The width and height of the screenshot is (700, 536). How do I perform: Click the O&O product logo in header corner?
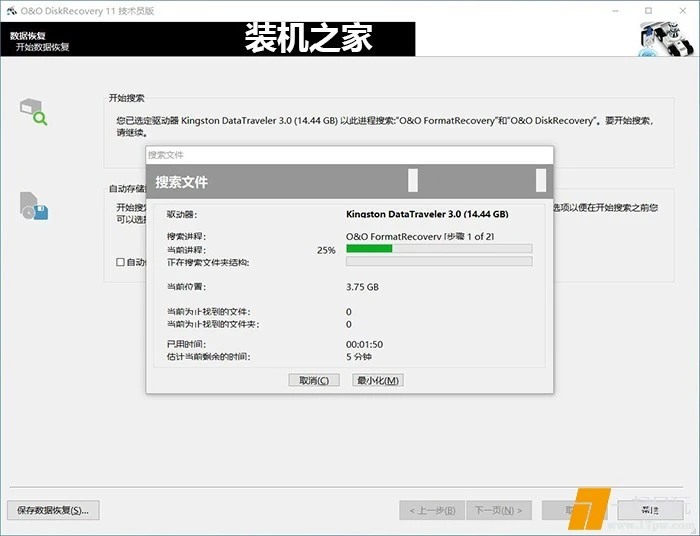pyautogui.click(x=665, y=40)
